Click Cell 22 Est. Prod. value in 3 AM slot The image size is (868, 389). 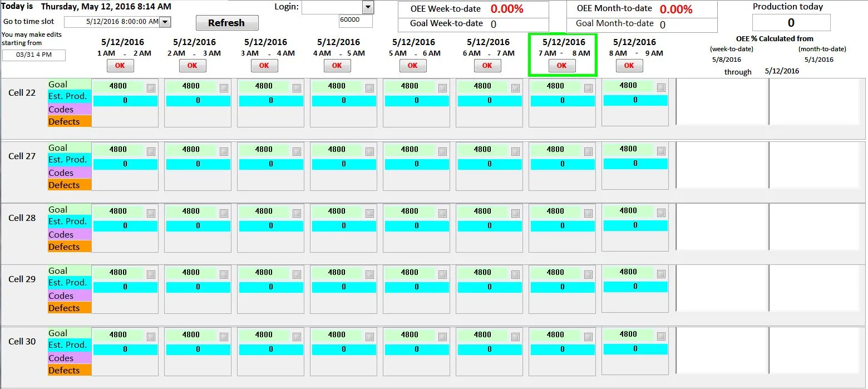click(x=271, y=101)
